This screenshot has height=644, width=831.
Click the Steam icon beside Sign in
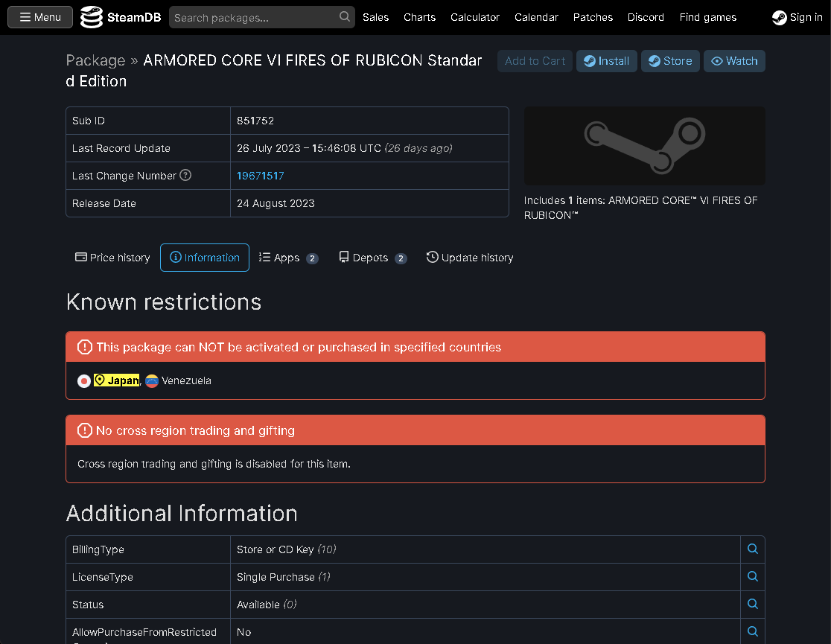click(x=779, y=17)
